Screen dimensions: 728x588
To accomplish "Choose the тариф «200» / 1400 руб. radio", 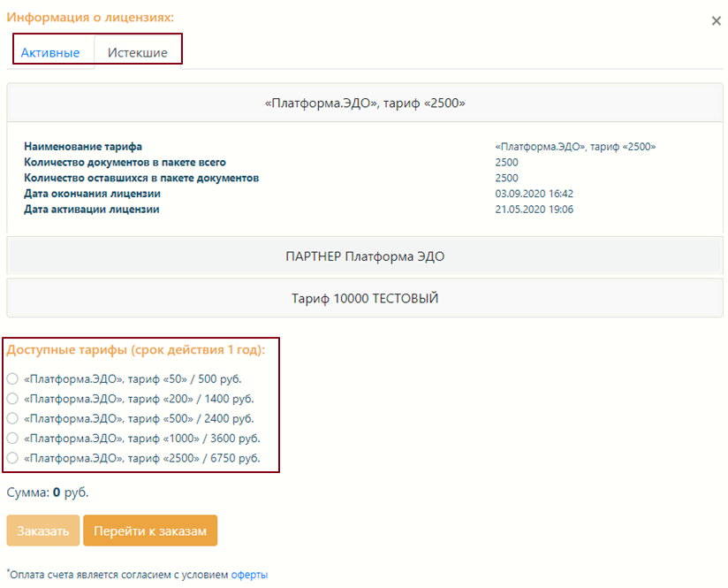I will coord(12,399).
